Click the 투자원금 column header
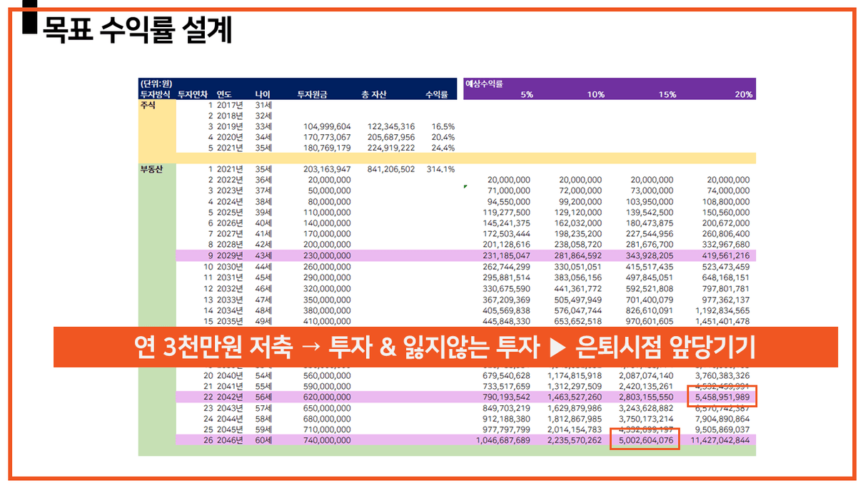The height and width of the screenshot is (488, 868). click(312, 94)
